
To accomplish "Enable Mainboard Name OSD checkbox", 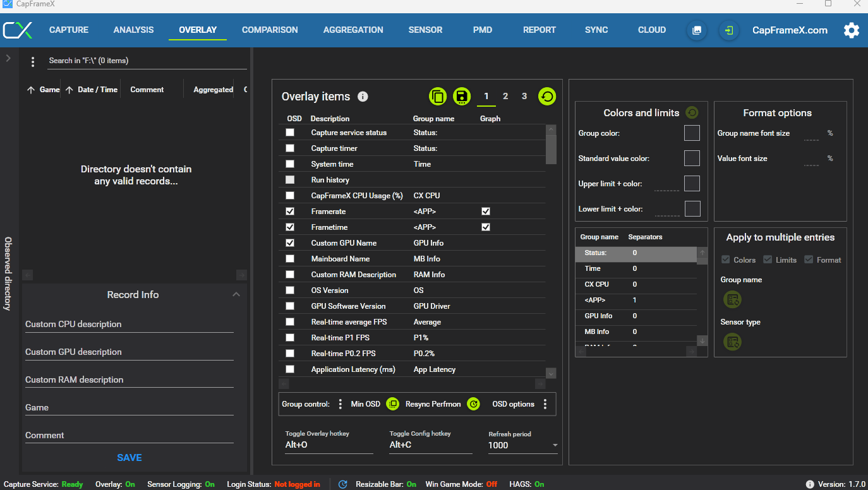I will [290, 259].
